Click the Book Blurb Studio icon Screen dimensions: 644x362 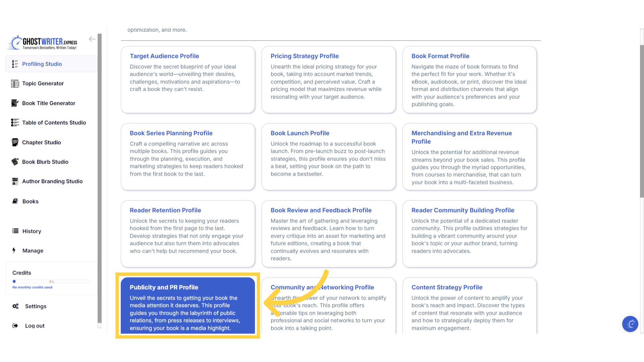[x=15, y=162]
